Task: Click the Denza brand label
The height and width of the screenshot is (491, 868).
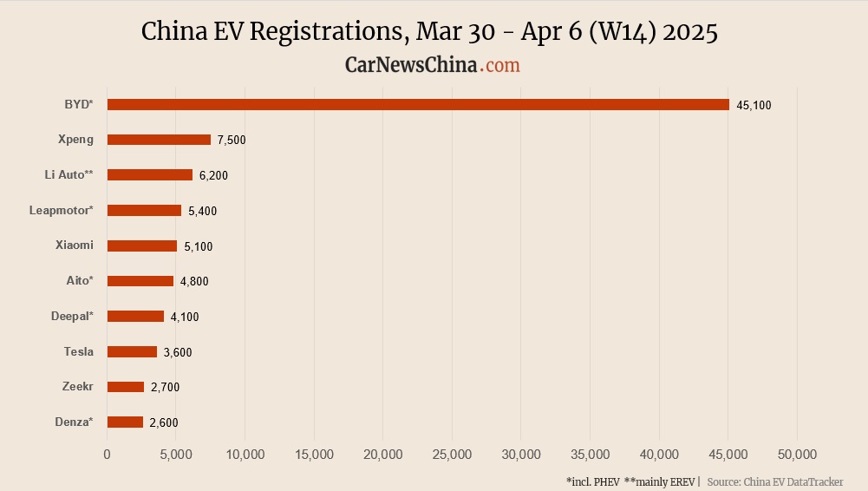Action: tap(74, 422)
